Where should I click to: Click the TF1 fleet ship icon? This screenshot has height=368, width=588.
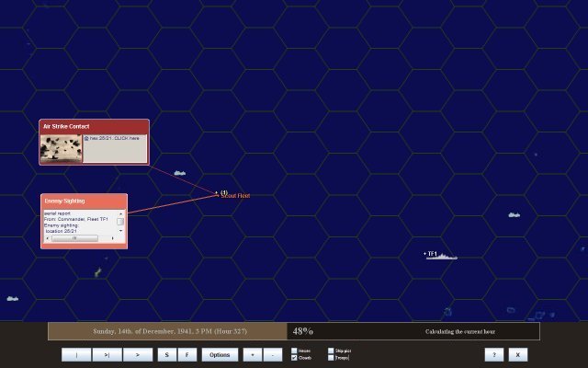(442, 256)
